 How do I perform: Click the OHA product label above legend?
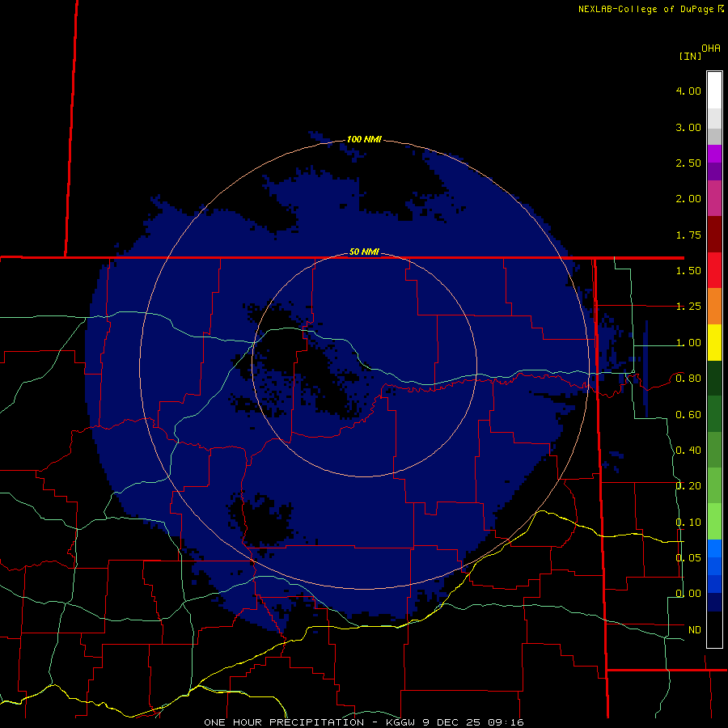coord(711,49)
